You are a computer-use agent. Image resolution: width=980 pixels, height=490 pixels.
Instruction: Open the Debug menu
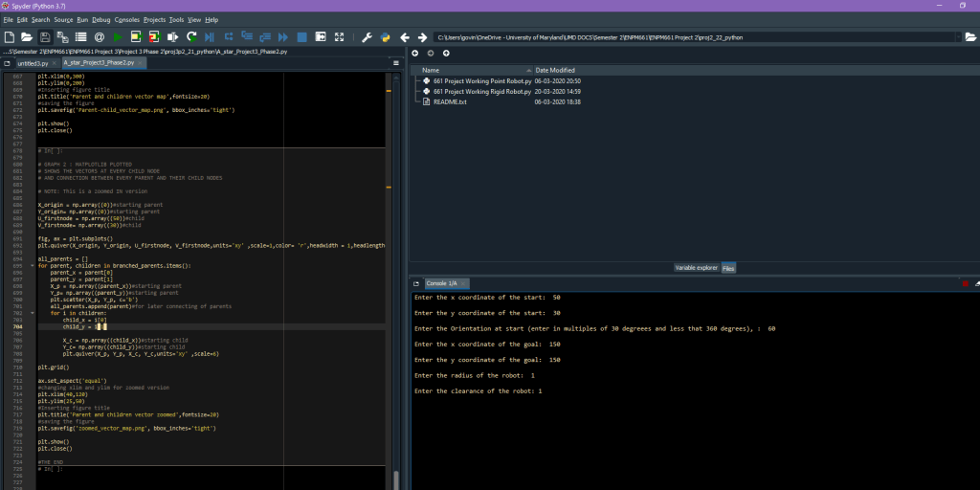101,19
